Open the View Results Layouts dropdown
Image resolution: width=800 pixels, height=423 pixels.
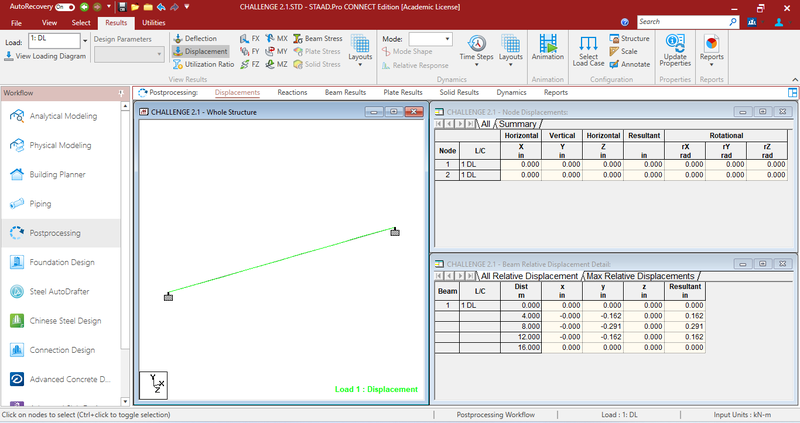pos(360,51)
